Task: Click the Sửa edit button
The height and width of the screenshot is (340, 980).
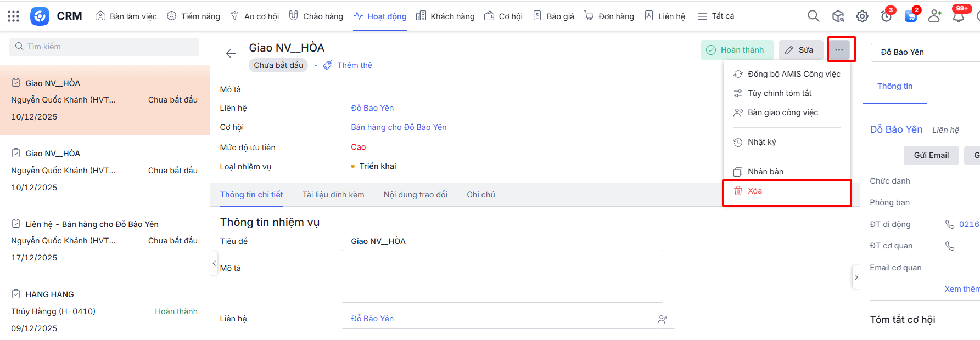Action: 800,50
